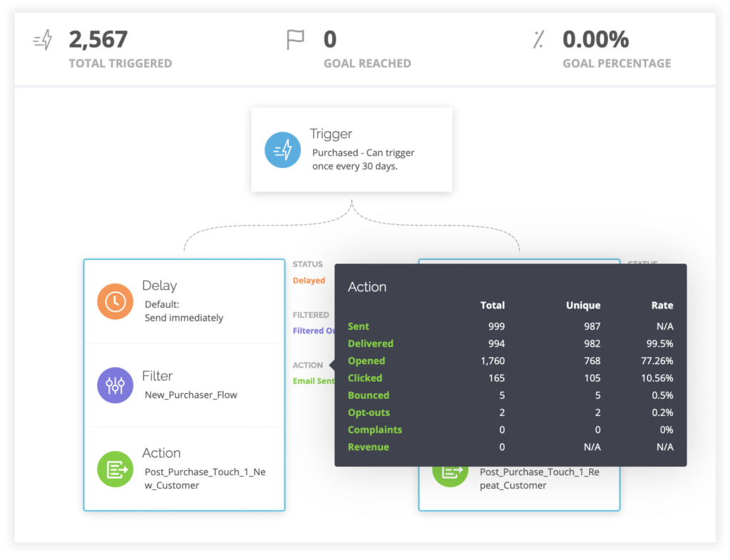Click the Goal Percentage percent icon
This screenshot has width=730, height=560.
[538, 41]
